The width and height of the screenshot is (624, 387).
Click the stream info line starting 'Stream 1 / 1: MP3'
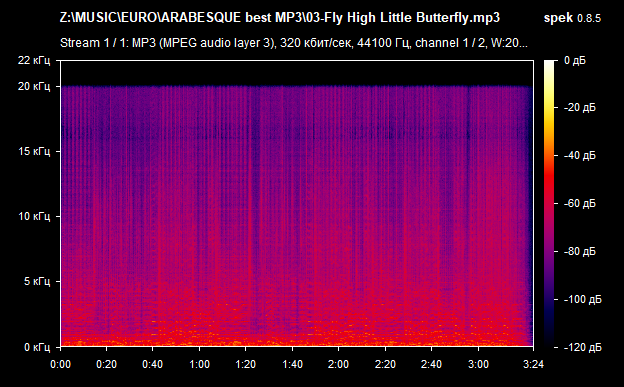click(294, 43)
